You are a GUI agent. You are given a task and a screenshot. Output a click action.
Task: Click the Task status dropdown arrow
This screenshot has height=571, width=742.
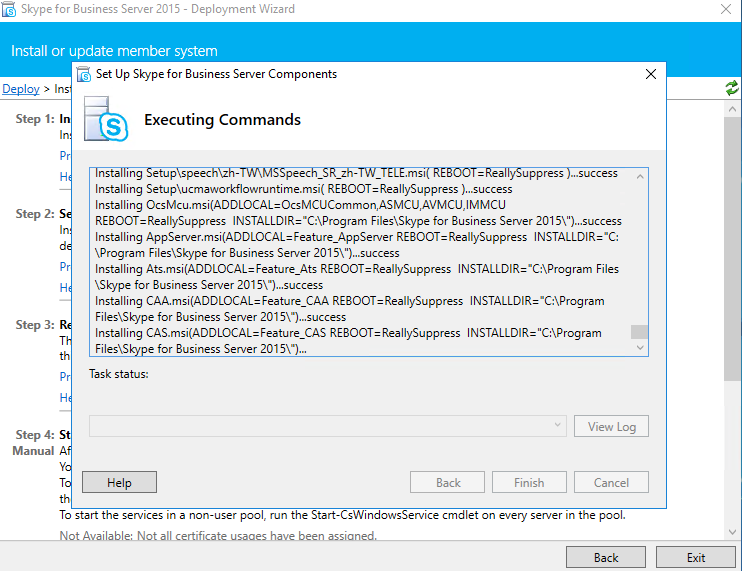point(558,426)
